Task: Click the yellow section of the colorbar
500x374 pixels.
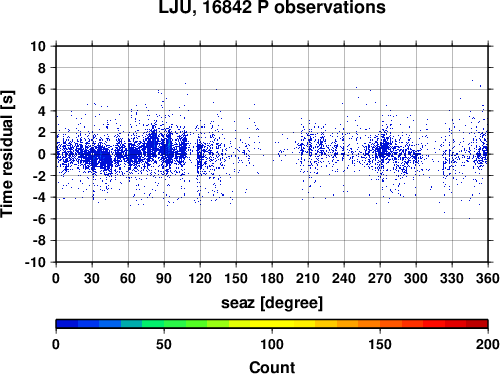Action: click(272, 324)
